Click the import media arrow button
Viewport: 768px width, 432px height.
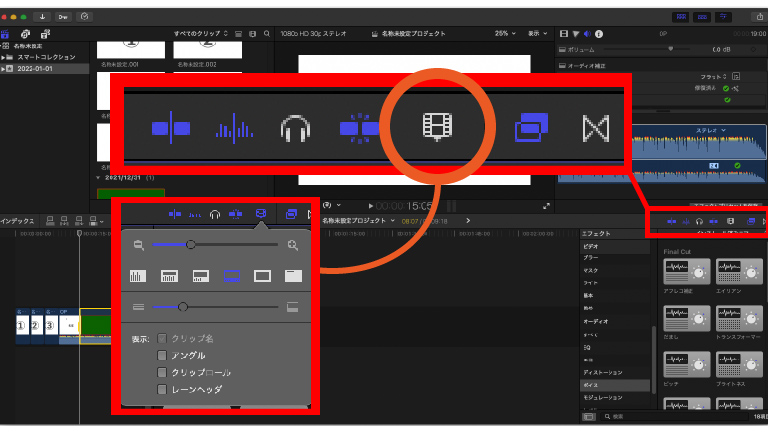[43, 17]
